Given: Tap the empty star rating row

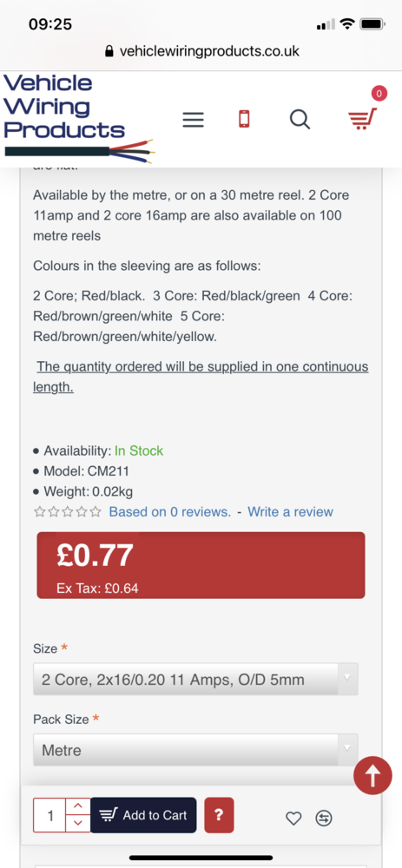Looking at the screenshot, I should pos(68,511).
